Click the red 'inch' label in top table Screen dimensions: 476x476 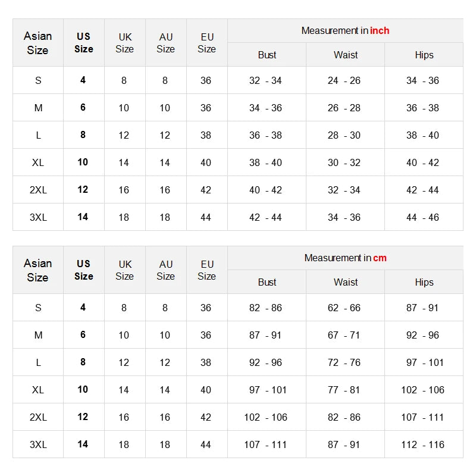(380, 31)
